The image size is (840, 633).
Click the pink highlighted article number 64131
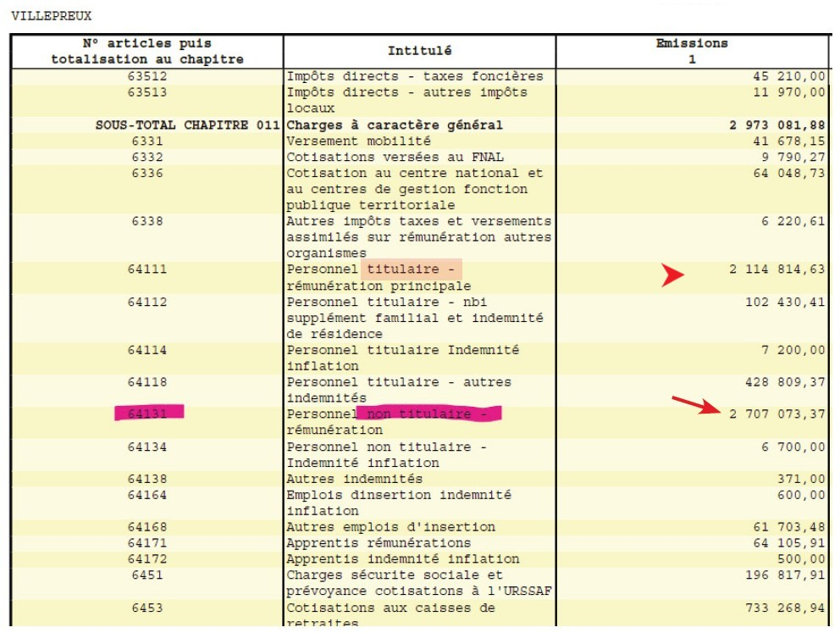coord(148,414)
